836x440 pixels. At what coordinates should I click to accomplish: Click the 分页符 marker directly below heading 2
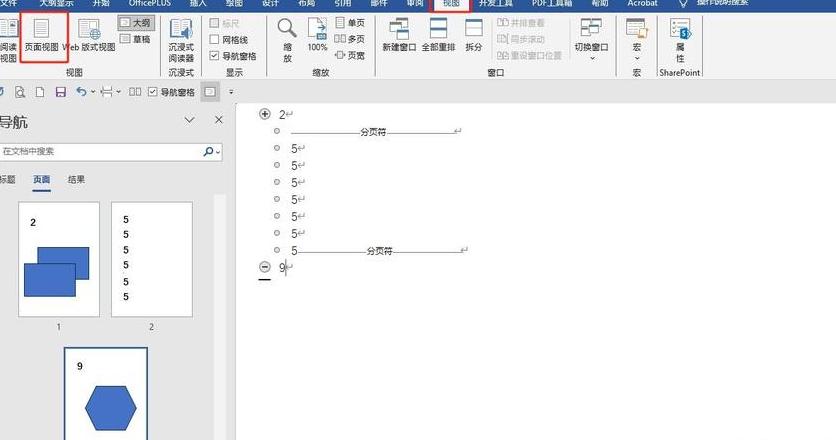click(x=373, y=132)
